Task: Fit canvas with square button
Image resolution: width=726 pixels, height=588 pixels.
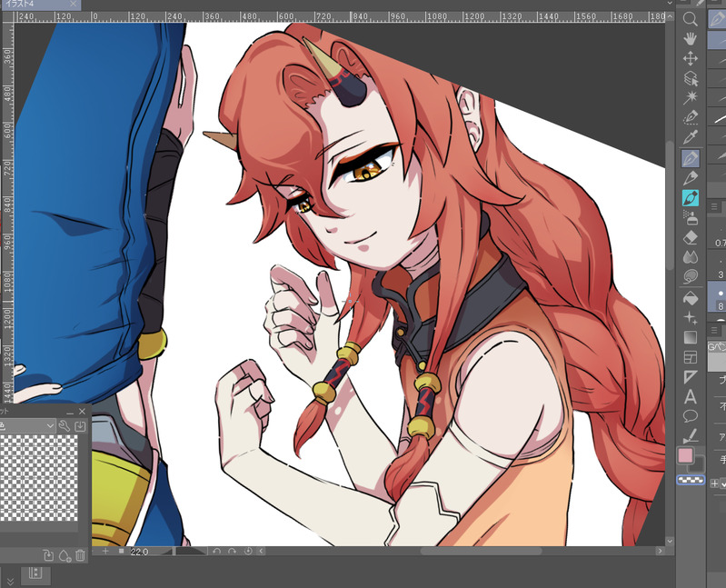Action: 122,551
